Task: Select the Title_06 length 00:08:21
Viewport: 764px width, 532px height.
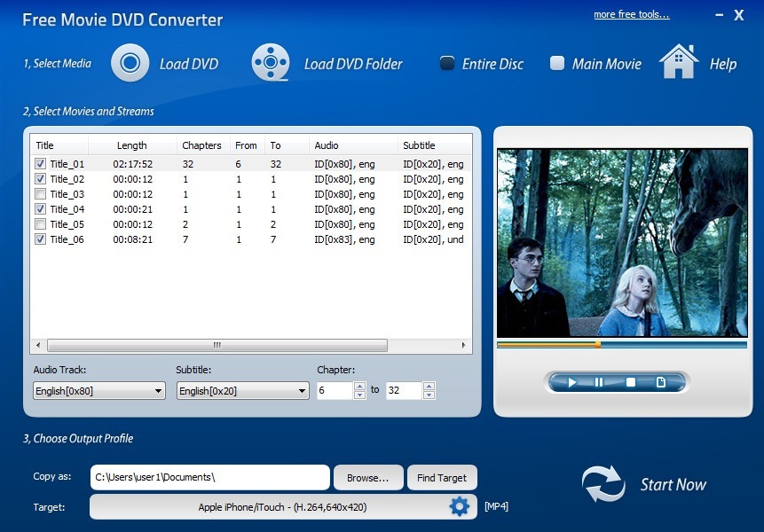Action: pyautogui.click(x=132, y=239)
